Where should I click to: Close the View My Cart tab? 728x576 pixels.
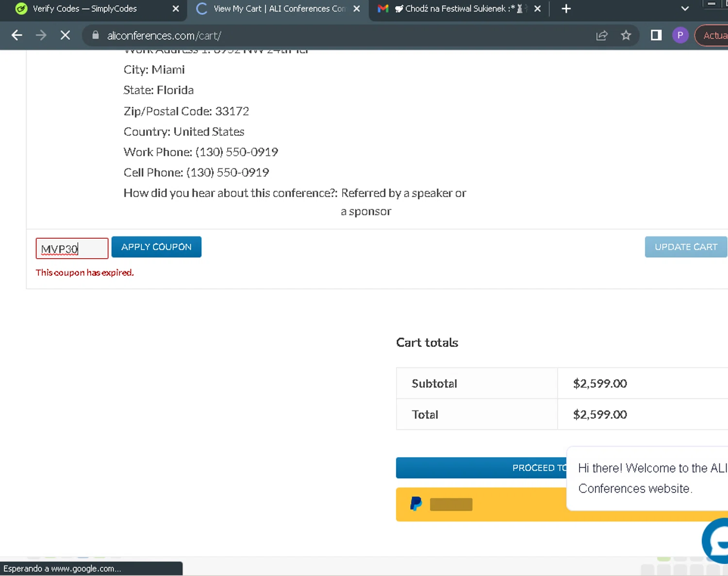[357, 9]
